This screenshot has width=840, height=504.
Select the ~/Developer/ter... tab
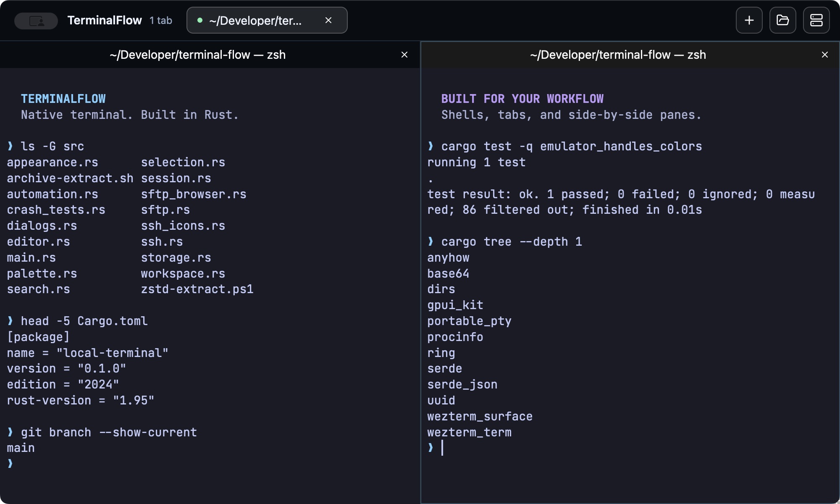pyautogui.click(x=267, y=20)
